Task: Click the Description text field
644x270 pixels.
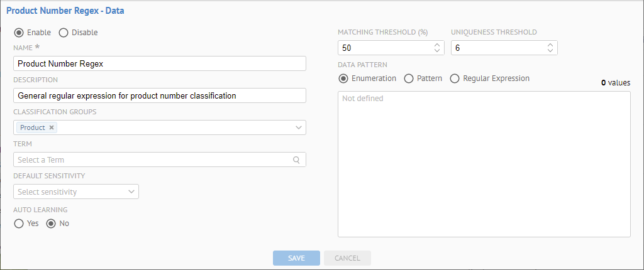Action: [159, 95]
